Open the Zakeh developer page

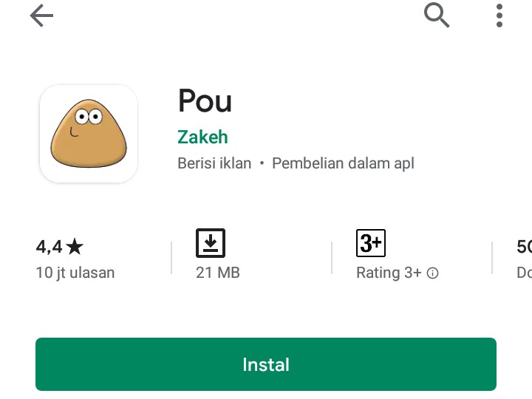202,137
